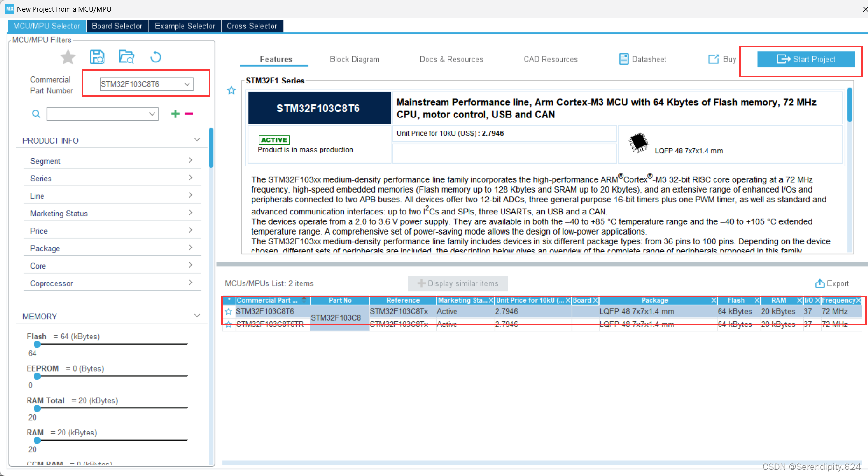The height and width of the screenshot is (476, 868).
Task: Open the CAD Resources tab
Action: [x=551, y=59]
